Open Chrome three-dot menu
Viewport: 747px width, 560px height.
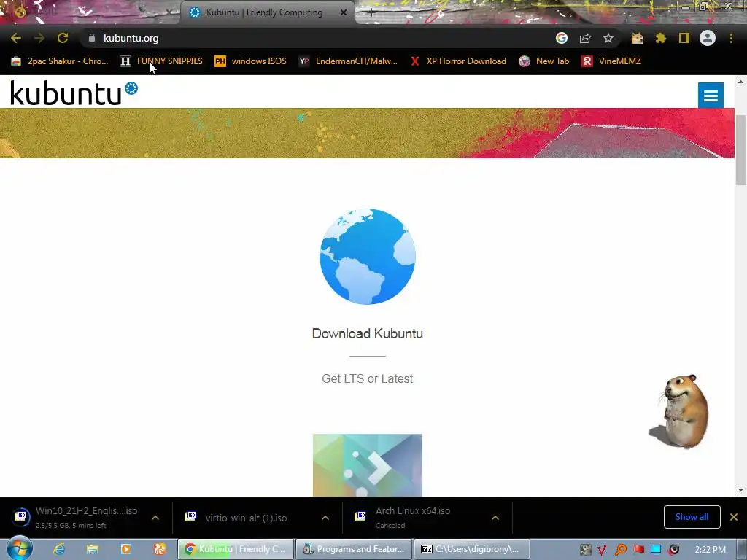tap(731, 38)
